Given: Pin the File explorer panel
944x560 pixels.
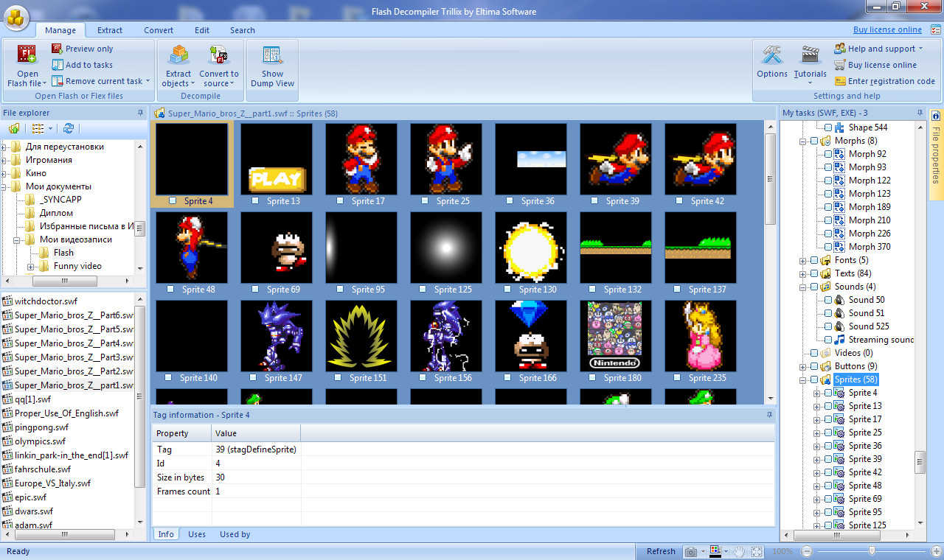Looking at the screenshot, I should (x=140, y=113).
